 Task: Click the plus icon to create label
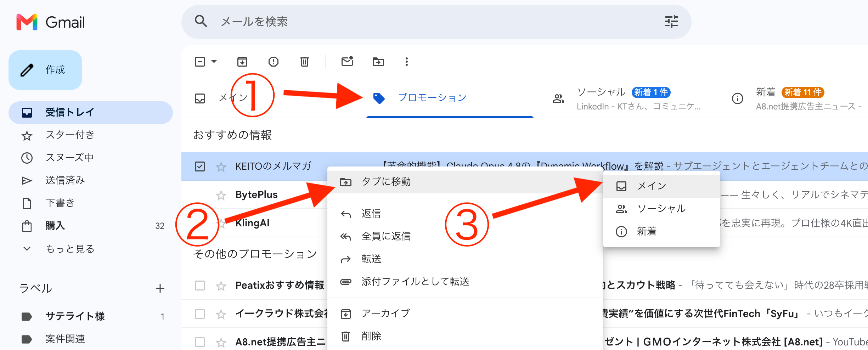pyautogui.click(x=160, y=288)
